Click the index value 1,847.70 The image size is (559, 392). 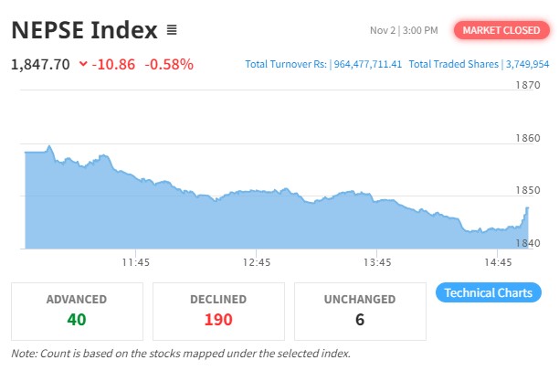pyautogui.click(x=40, y=65)
